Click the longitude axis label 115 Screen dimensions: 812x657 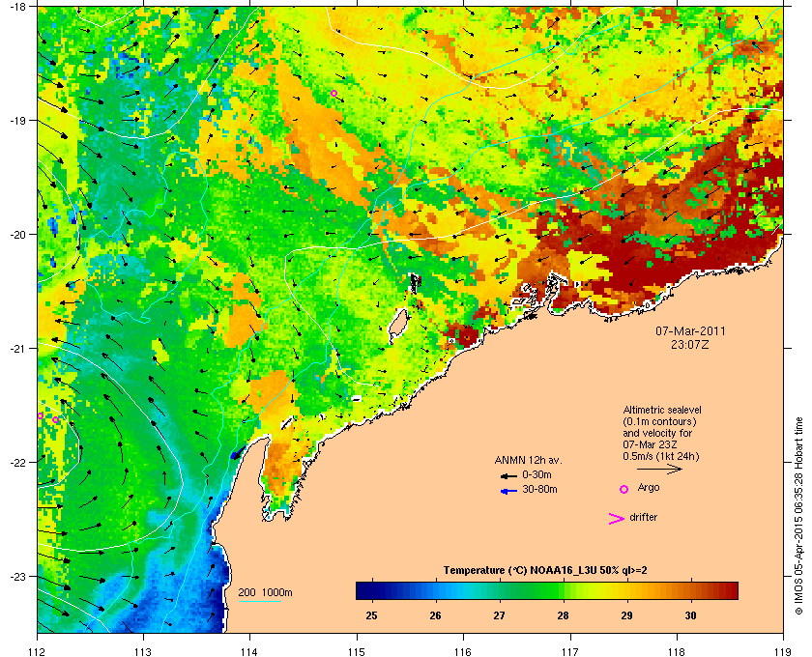357,651
